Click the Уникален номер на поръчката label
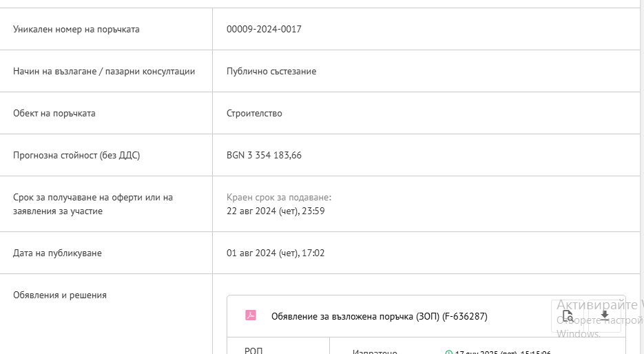This screenshot has width=644, height=354. 76,29
